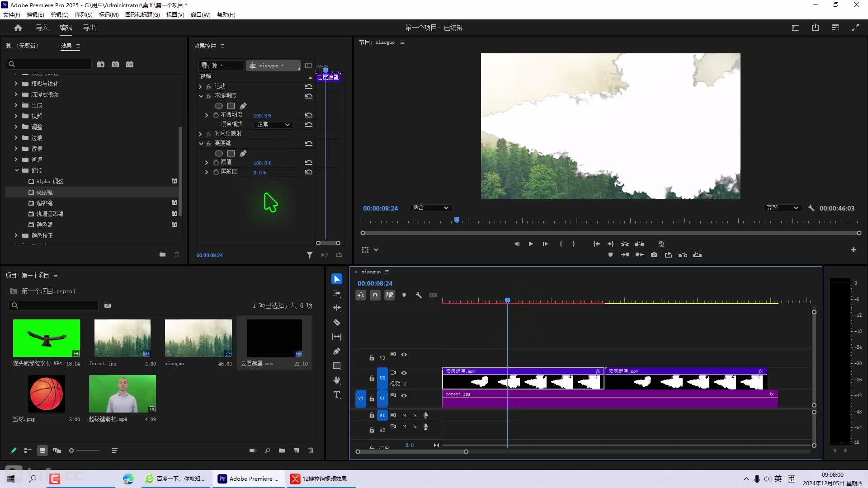The width and height of the screenshot is (868, 488).
Task: Select the Type tool
Action: (337, 395)
